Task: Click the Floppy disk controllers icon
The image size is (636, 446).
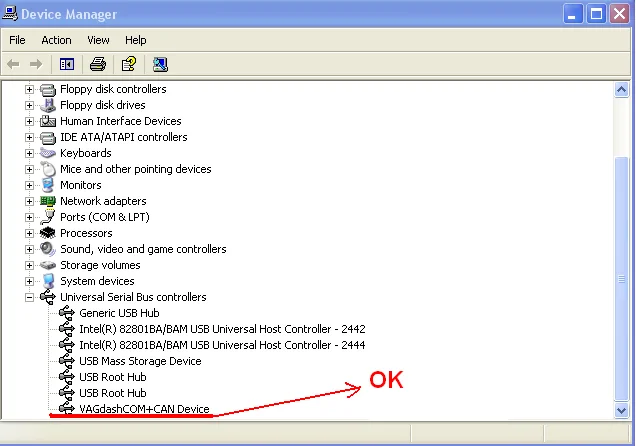Action: [48, 89]
